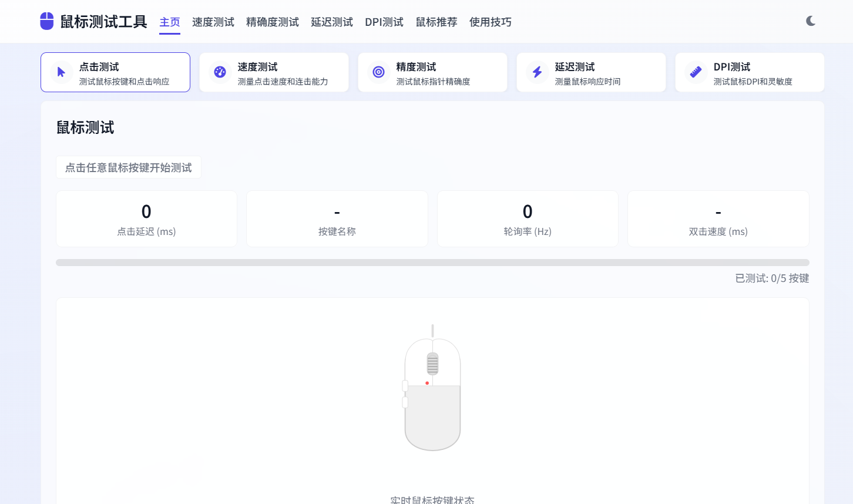Toggle dark mode with the moon icon
Viewport: 853px width, 504px height.
pos(811,21)
